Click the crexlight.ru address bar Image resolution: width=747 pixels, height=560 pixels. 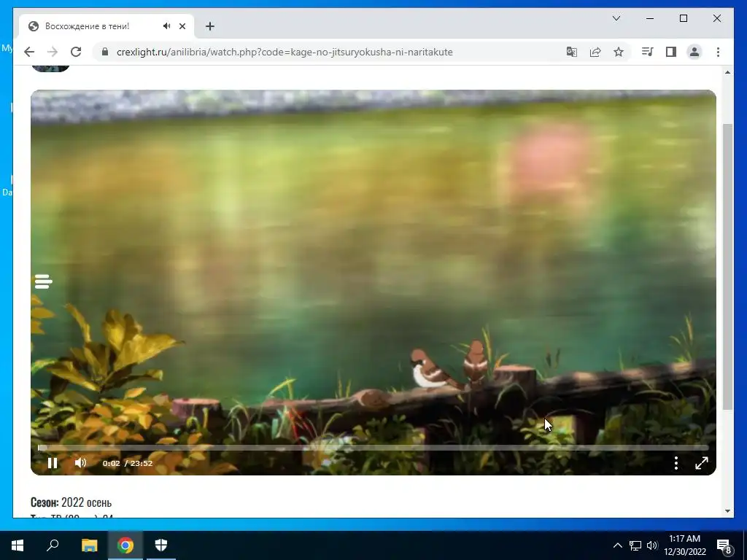tap(285, 52)
